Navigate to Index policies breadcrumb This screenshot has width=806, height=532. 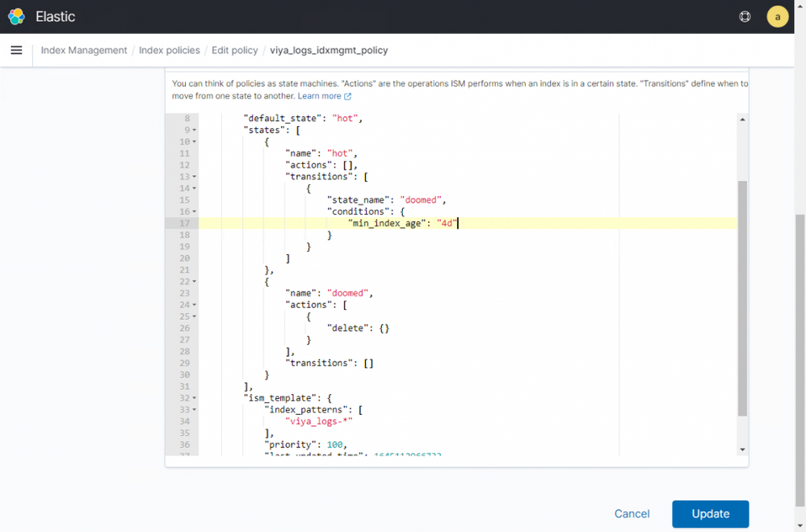169,50
